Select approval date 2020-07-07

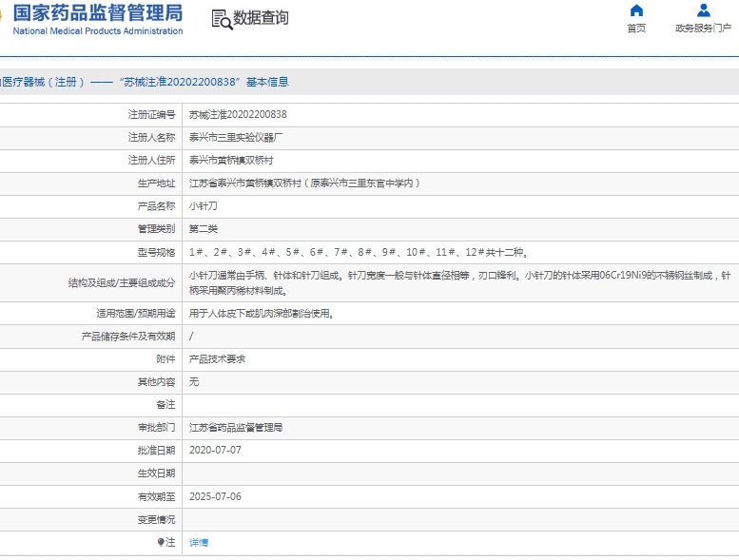point(215,451)
